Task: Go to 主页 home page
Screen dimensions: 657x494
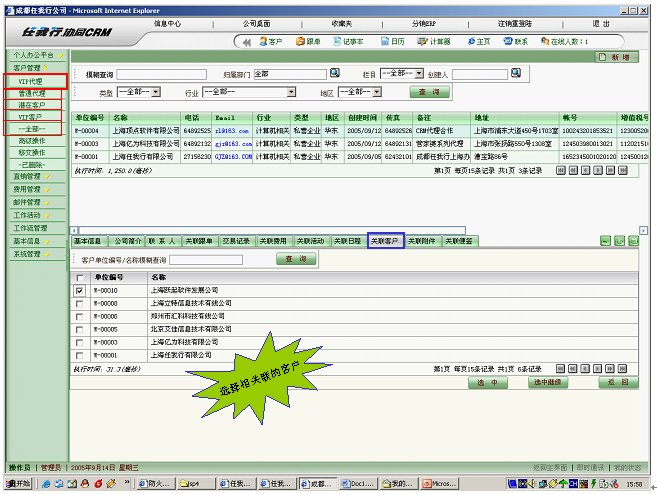Action: tap(478, 42)
